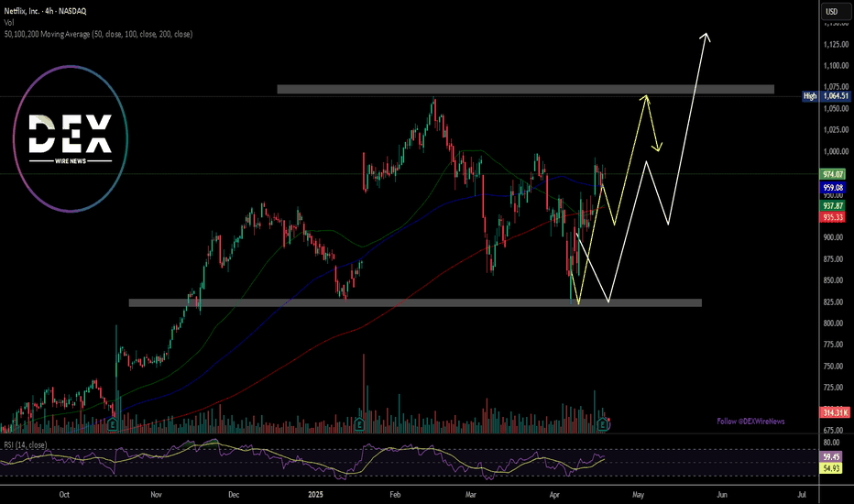The image size is (854, 504).
Task: Click the 1,000.00 price scale tick
Action: 836,151
